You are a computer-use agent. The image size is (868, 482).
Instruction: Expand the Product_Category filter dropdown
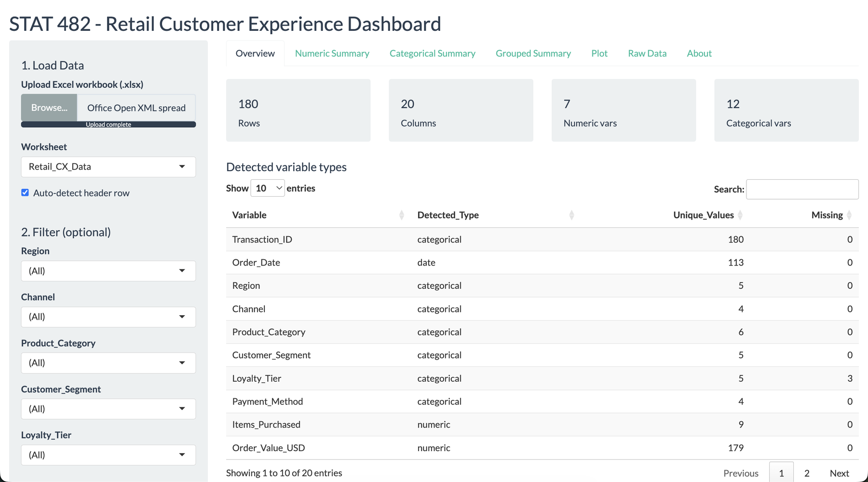[x=108, y=363]
